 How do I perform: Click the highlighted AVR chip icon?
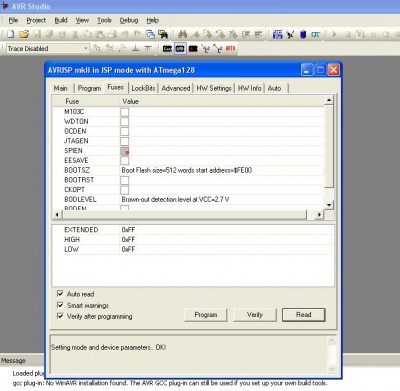(180, 49)
